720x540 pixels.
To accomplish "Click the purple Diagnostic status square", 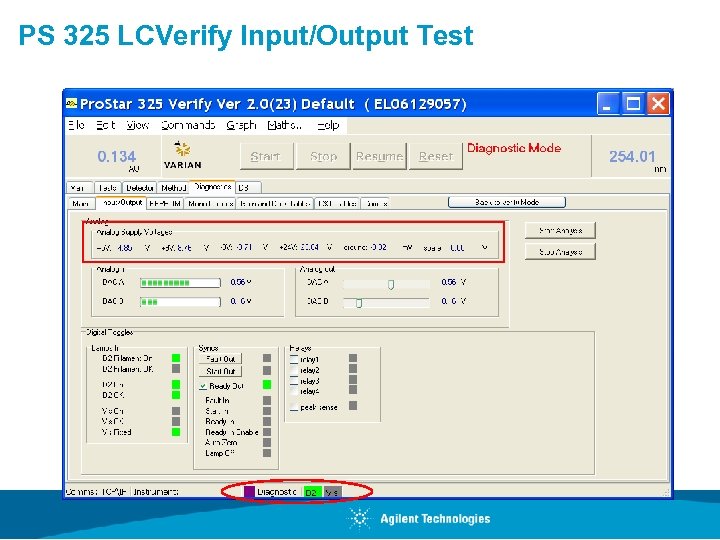I will (x=248, y=492).
